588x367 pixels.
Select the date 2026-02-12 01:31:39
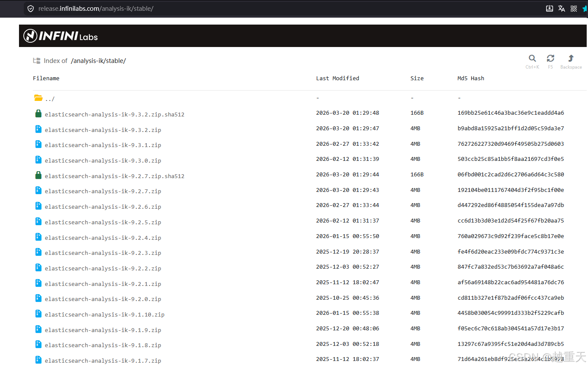click(x=348, y=159)
